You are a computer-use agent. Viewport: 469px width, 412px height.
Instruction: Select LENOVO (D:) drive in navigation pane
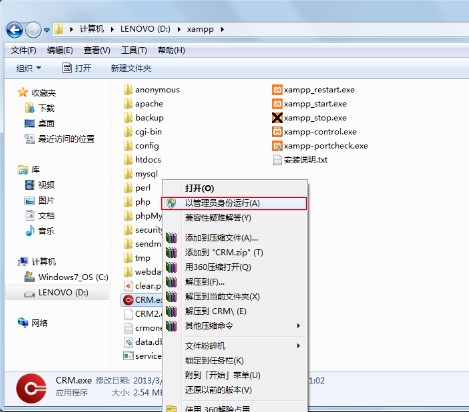(x=56, y=293)
